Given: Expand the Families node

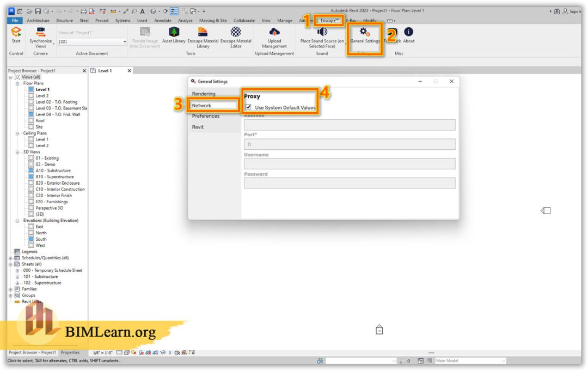Looking at the screenshot, I should (10, 289).
